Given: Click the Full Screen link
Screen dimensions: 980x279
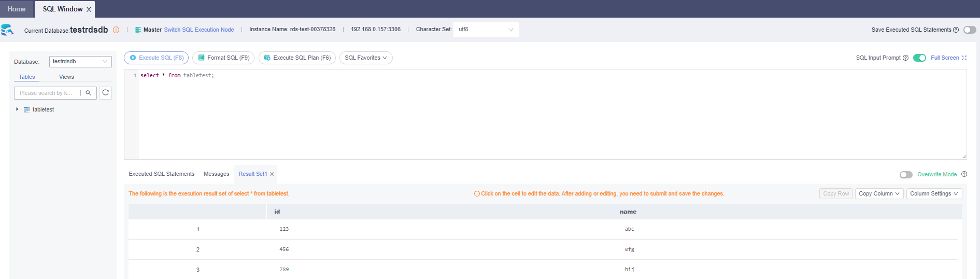Looking at the screenshot, I should click(945, 58).
